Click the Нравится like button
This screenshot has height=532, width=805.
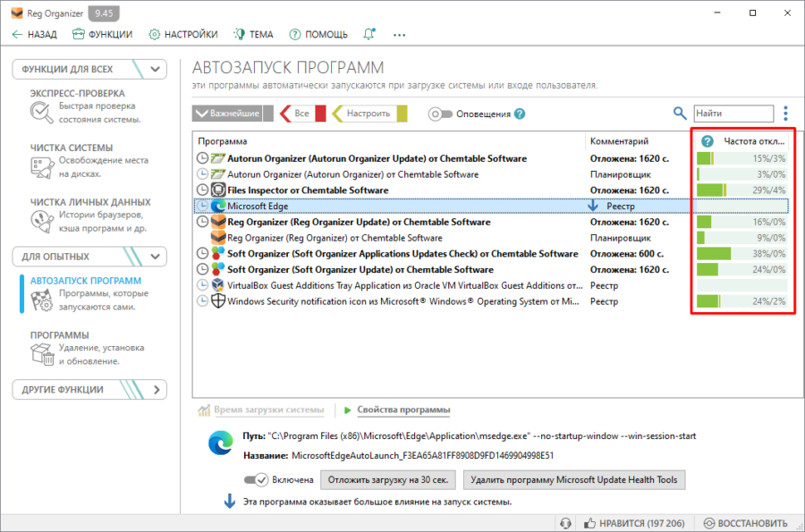point(634,523)
